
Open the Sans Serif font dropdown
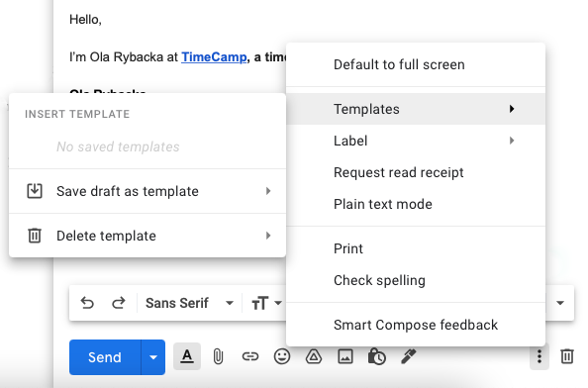[189, 303]
